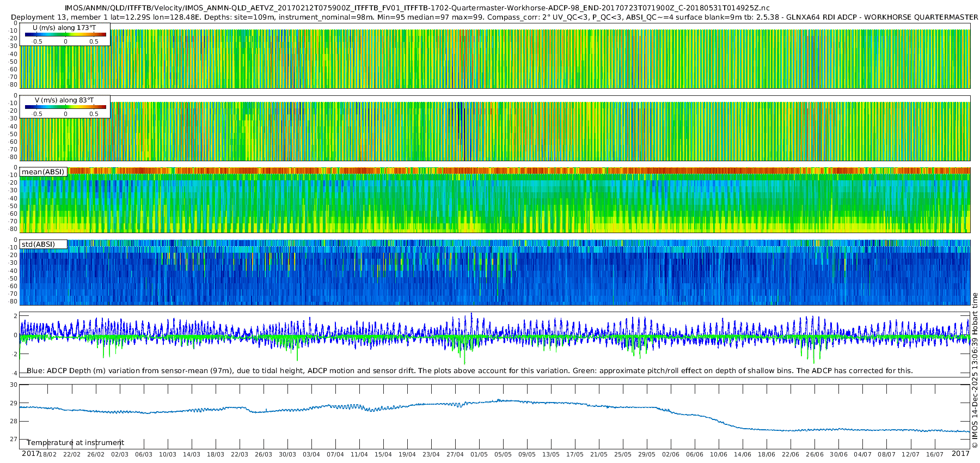Select the 14/06 date on time axis
This screenshot has width=980, height=463.
[x=743, y=454]
